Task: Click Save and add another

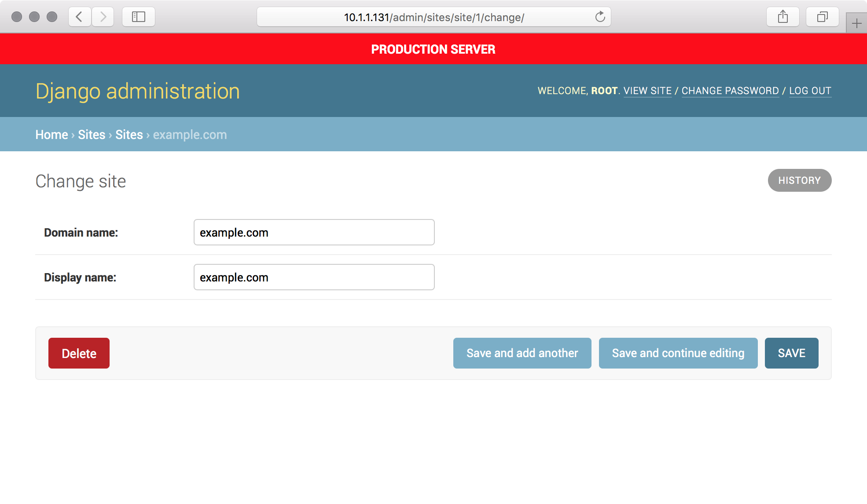Action: pos(522,353)
